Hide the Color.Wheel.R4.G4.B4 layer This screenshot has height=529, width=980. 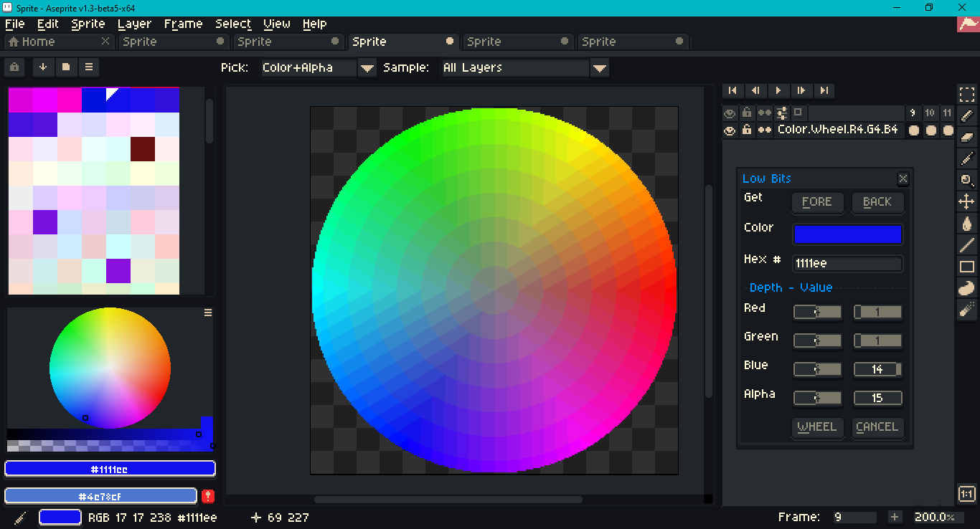pos(730,130)
